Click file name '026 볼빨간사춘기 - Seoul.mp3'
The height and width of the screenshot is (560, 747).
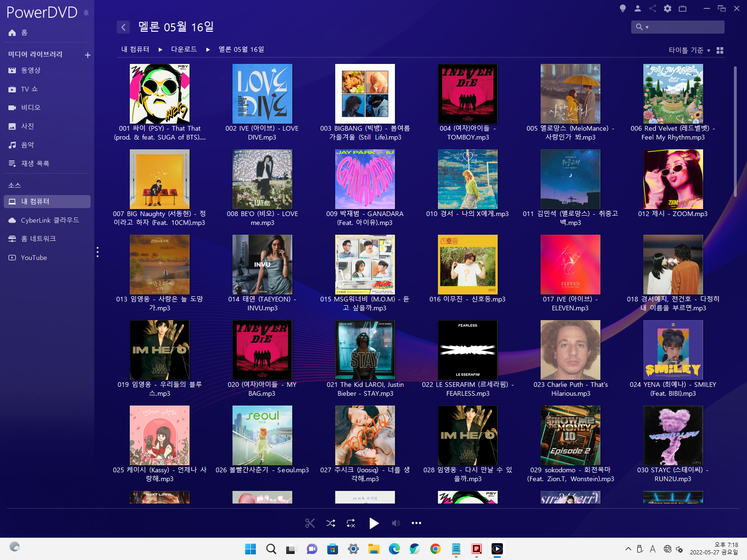pos(262,470)
